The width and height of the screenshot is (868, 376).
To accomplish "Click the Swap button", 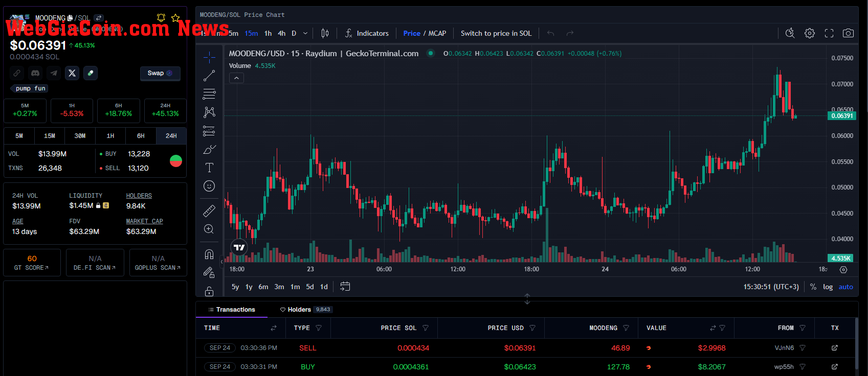I will 160,73.
